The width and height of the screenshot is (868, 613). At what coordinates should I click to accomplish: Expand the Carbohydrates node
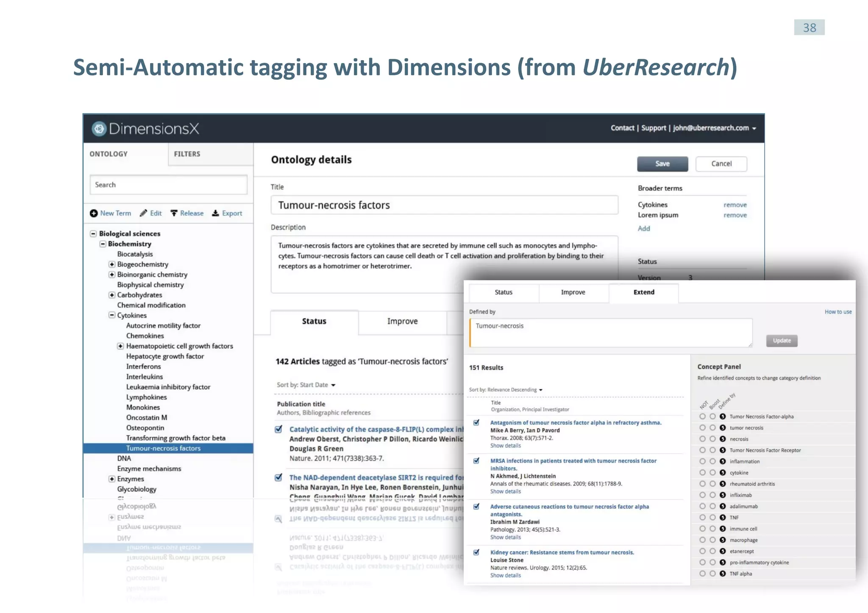point(112,295)
